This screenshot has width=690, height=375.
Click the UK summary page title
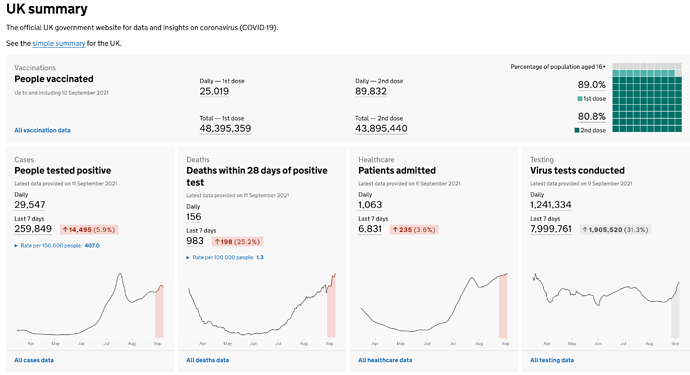pos(47,9)
